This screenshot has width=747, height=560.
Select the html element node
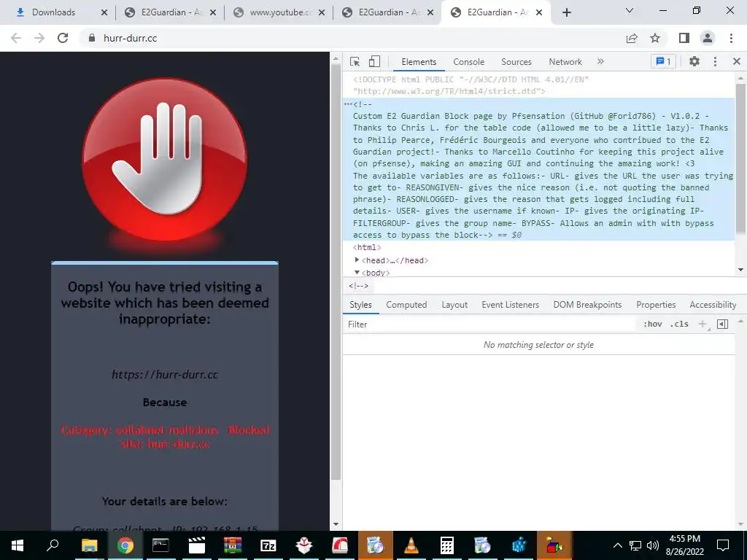pyautogui.click(x=367, y=248)
